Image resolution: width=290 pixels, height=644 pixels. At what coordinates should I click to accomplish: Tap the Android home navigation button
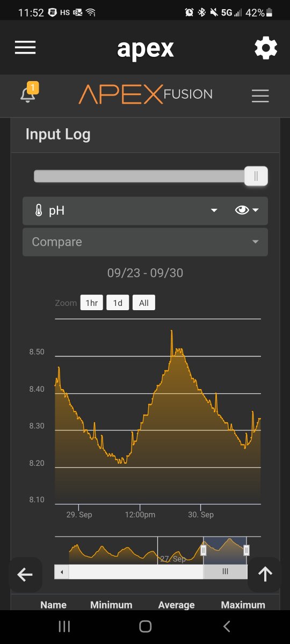[145, 626]
